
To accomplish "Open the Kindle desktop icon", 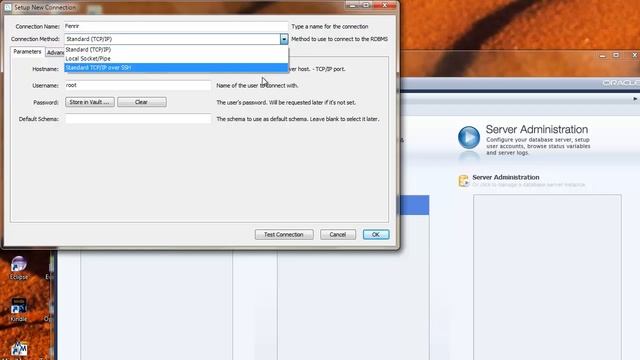I will (x=18, y=310).
